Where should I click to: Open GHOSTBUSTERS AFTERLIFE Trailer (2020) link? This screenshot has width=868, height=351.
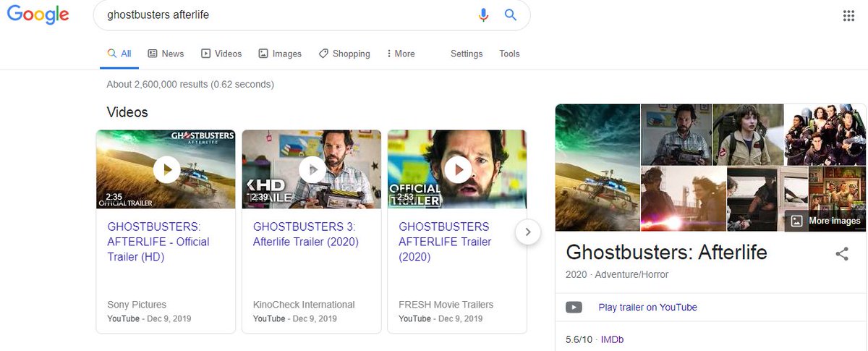click(x=446, y=242)
